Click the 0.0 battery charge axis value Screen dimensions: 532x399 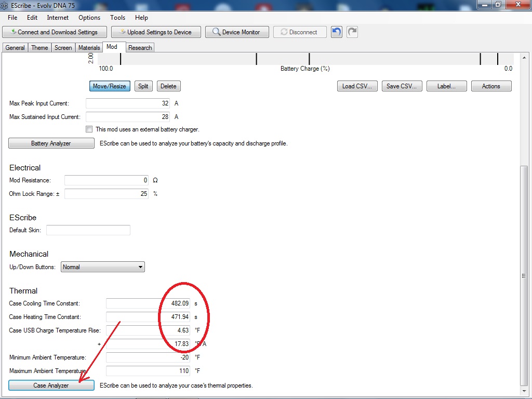(508, 69)
